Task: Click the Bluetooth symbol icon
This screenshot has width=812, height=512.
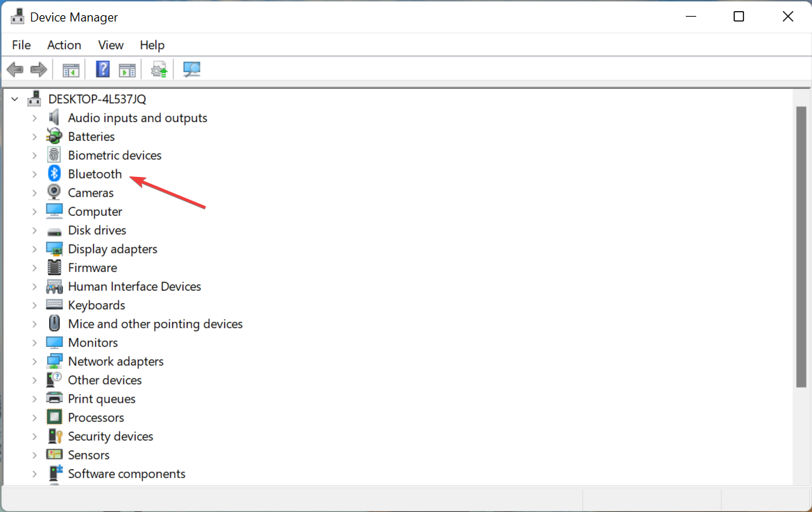Action: (54, 173)
